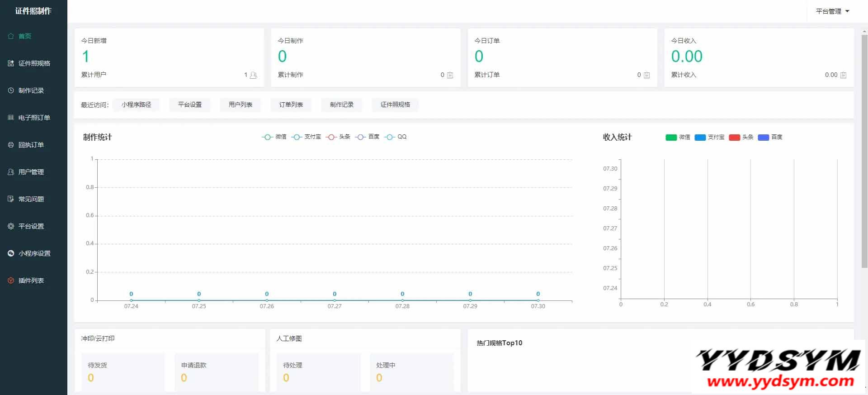Click the 小程序设置 icon in sidebar
The width and height of the screenshot is (868, 395).
tap(11, 253)
